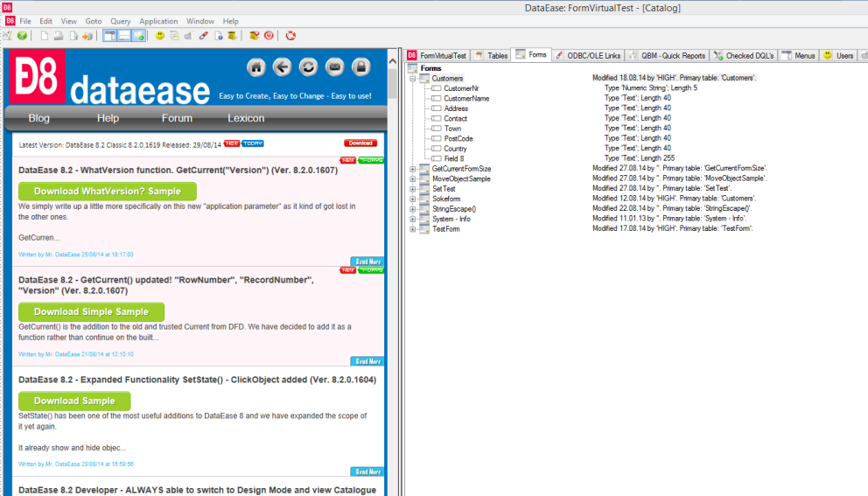Viewport: 868px width, 496px height.
Task: Open the Window menu
Action: coord(199,21)
